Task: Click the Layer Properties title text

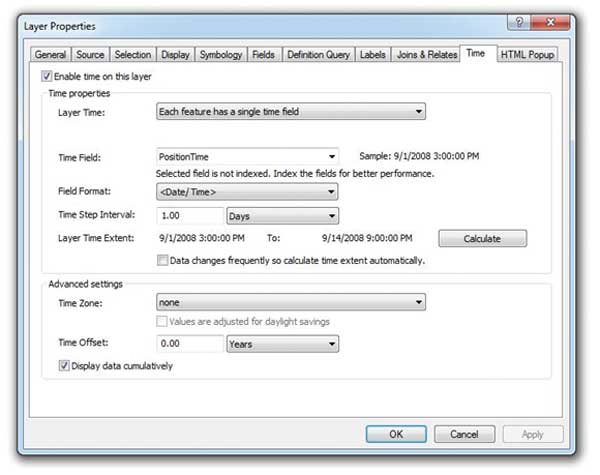Action: (60, 26)
